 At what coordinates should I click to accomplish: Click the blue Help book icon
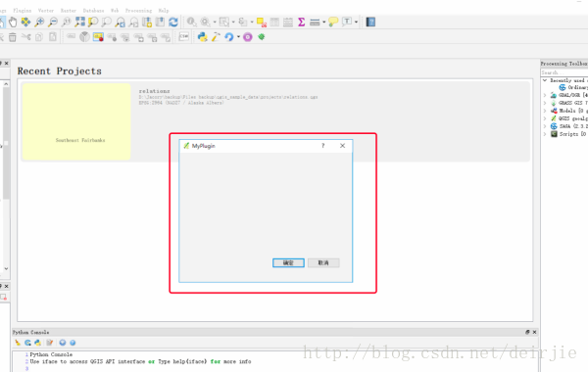coord(370,23)
